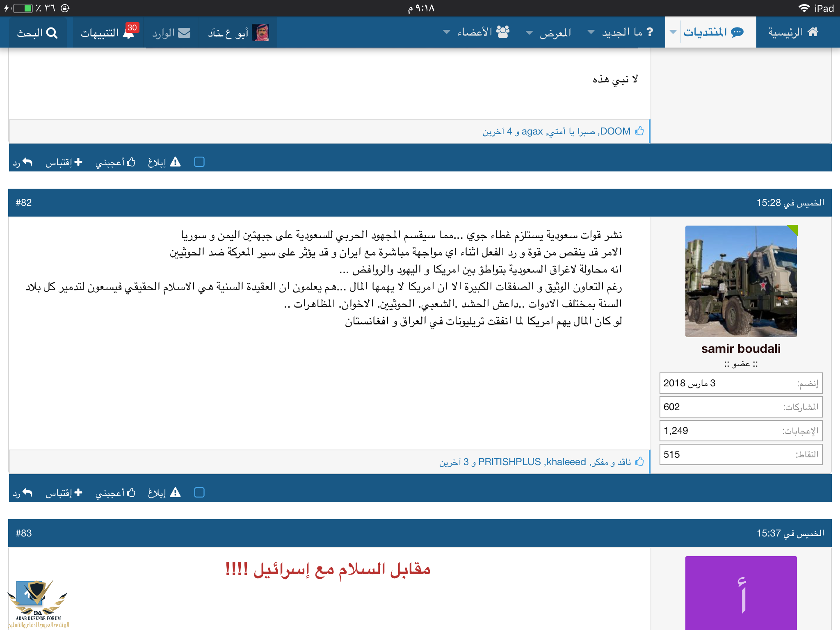Click the reply arrow icon on post #82
The width and height of the screenshot is (840, 630).
pos(27,493)
